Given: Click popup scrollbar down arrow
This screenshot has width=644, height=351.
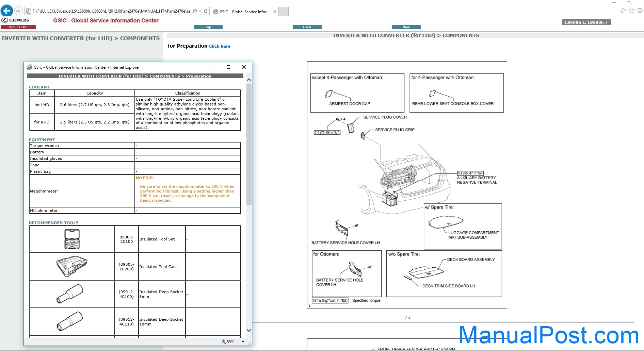Looking at the screenshot, I should 249,330.
